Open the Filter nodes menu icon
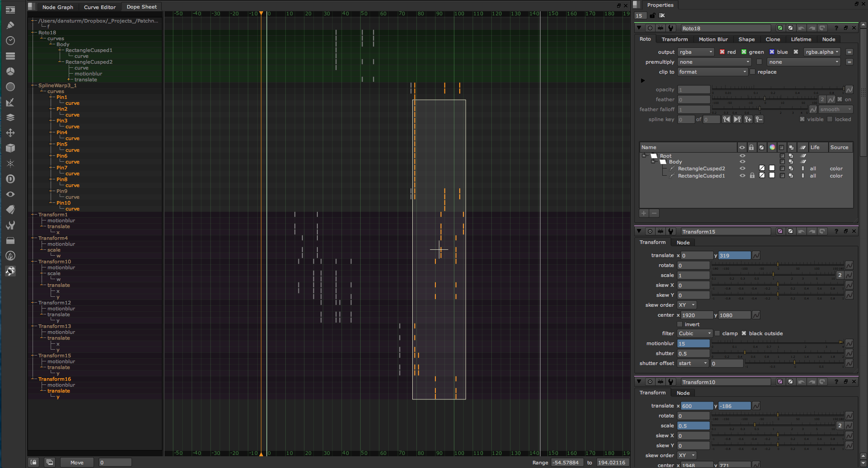The image size is (868, 468). click(10, 87)
